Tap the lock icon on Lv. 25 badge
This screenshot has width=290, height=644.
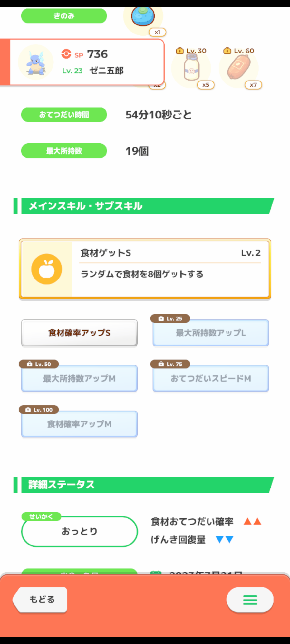[x=161, y=318]
